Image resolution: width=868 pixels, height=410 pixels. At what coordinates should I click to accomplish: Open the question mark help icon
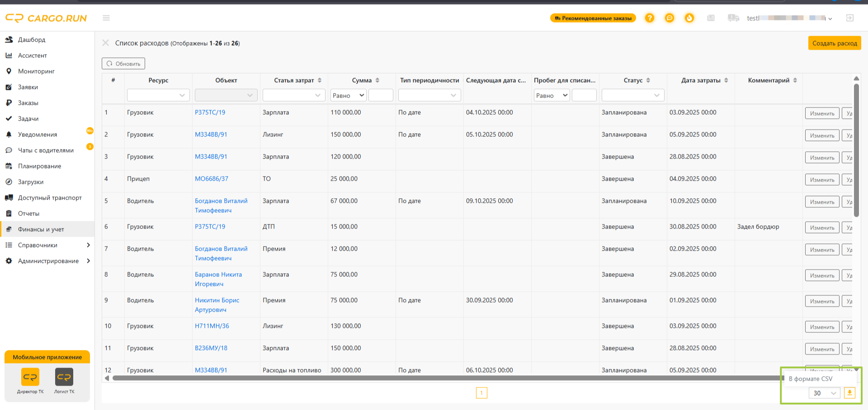point(650,18)
